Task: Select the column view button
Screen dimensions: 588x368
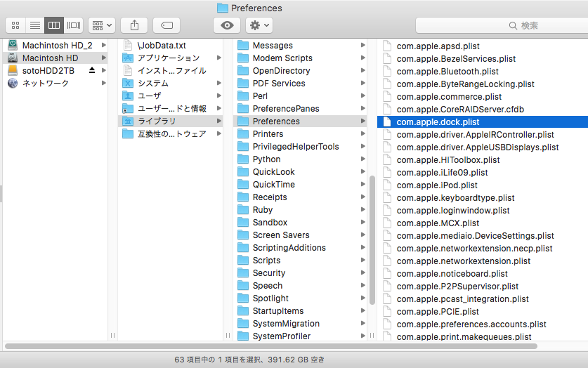Action: (x=53, y=25)
